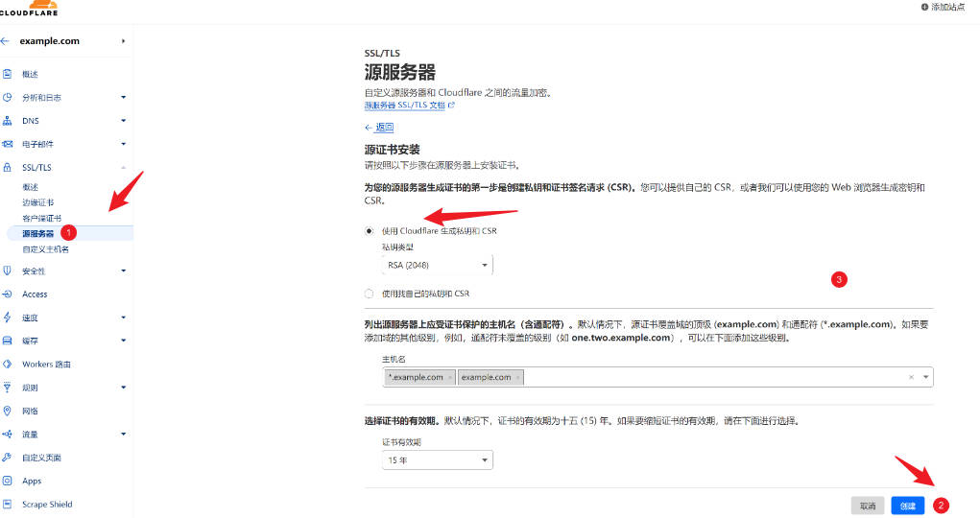
Task: Click the Workers 路由 diamond icon
Action: pos(7,364)
